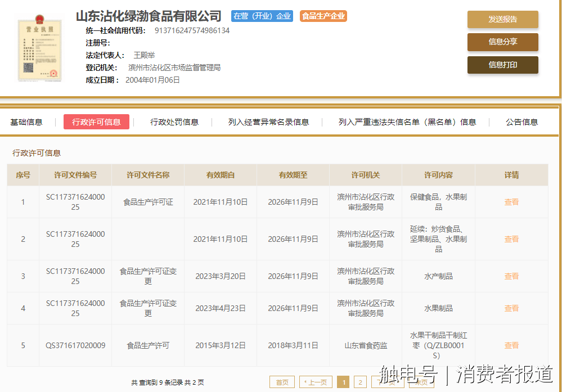Open 查看 for the QS371617020009 permit
The height and width of the screenshot is (392, 562).
point(511,345)
